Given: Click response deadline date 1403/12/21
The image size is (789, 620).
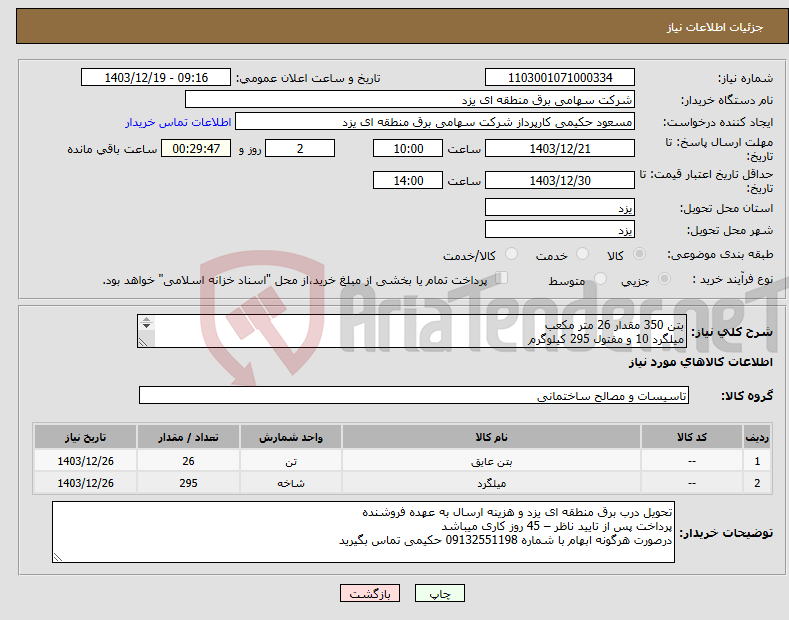Looking at the screenshot, I should 560,148.
